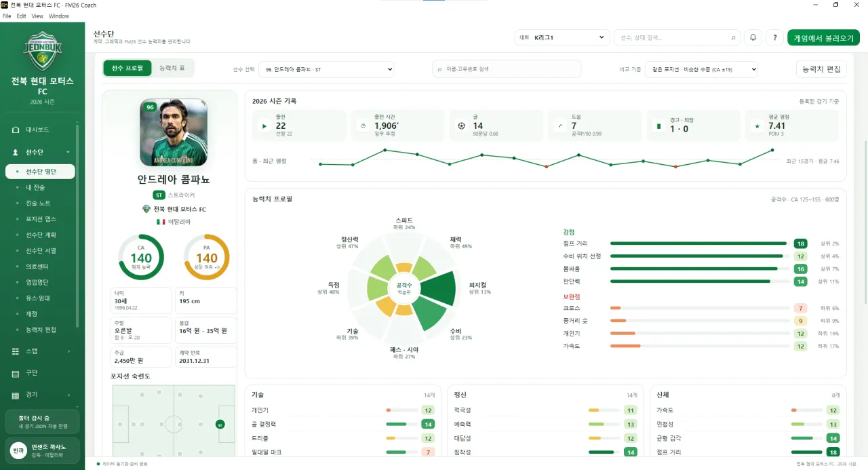Click the 96 rating badge on player photo
This screenshot has height=470, width=868.
[150, 107]
